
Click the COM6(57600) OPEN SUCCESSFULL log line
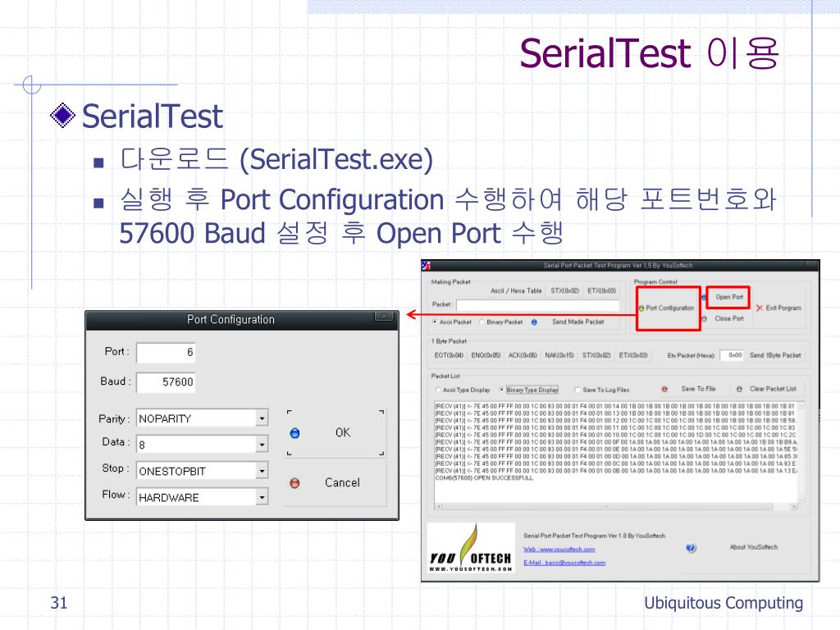484,478
